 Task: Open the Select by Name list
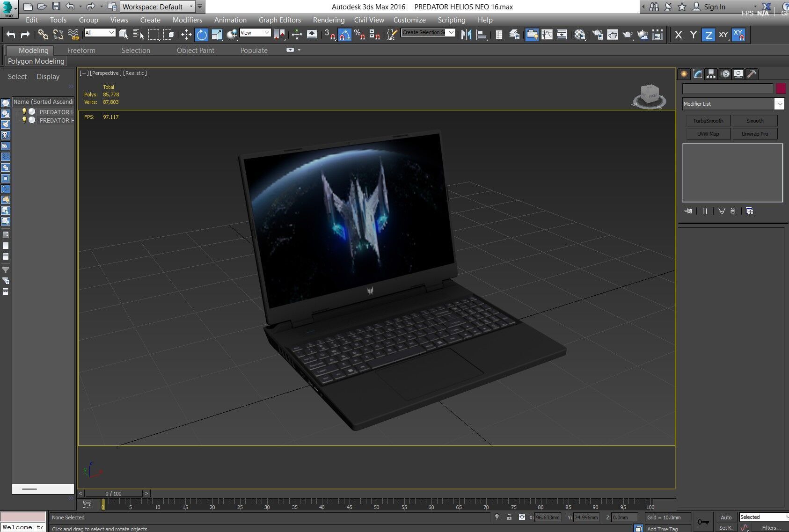(139, 34)
